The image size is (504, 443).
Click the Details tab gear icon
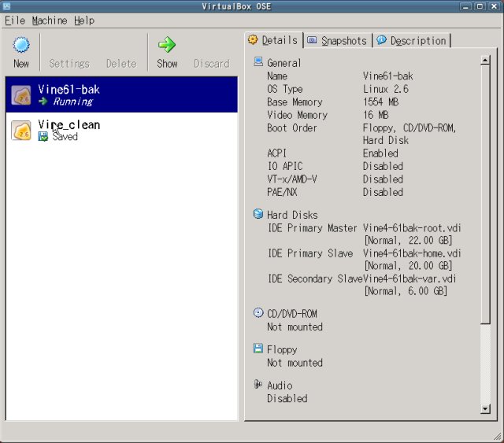pos(253,39)
